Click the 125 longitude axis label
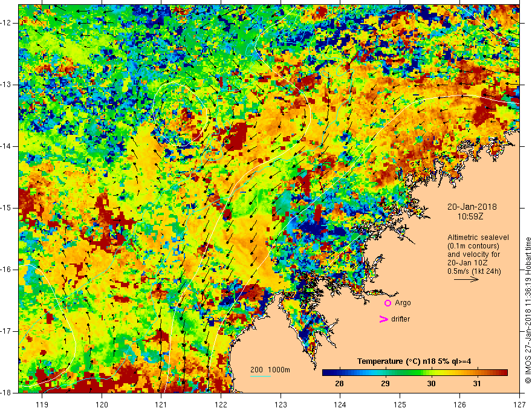Viewport: 532px width, 411px height. pos(400,404)
